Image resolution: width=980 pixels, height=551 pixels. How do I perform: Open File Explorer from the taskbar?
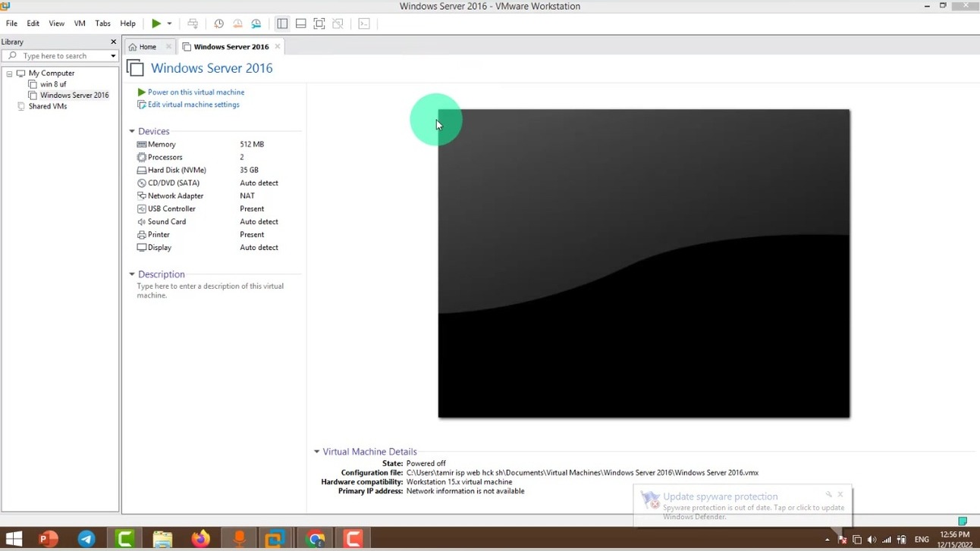(162, 539)
